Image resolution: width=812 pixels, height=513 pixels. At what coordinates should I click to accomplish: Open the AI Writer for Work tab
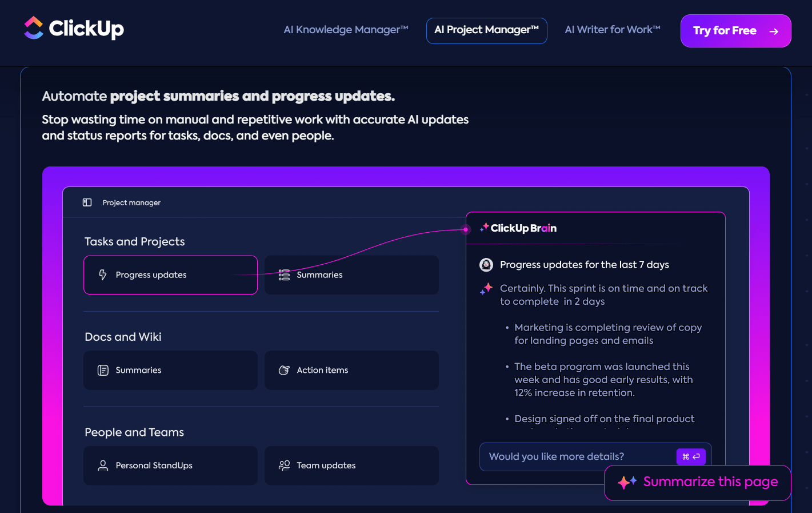coord(612,30)
